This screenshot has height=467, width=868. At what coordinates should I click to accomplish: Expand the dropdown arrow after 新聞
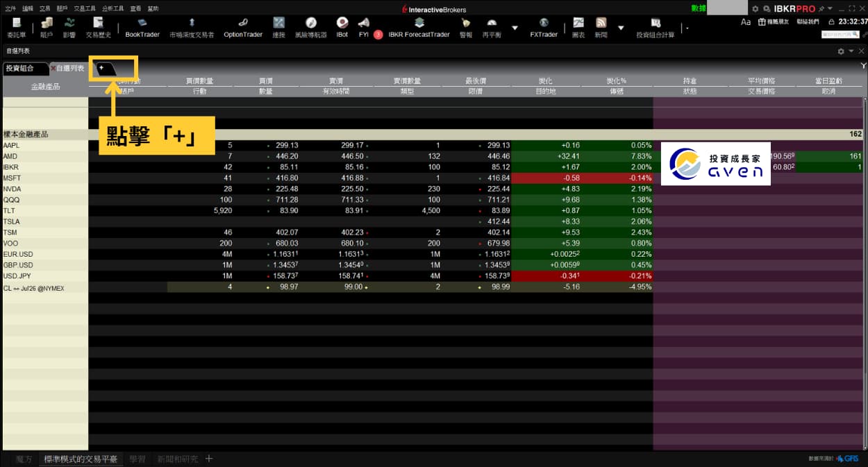pos(620,28)
